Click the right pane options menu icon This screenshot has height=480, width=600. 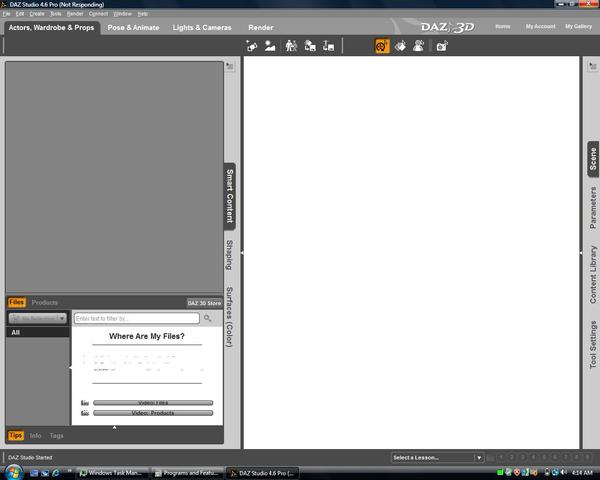point(593,66)
